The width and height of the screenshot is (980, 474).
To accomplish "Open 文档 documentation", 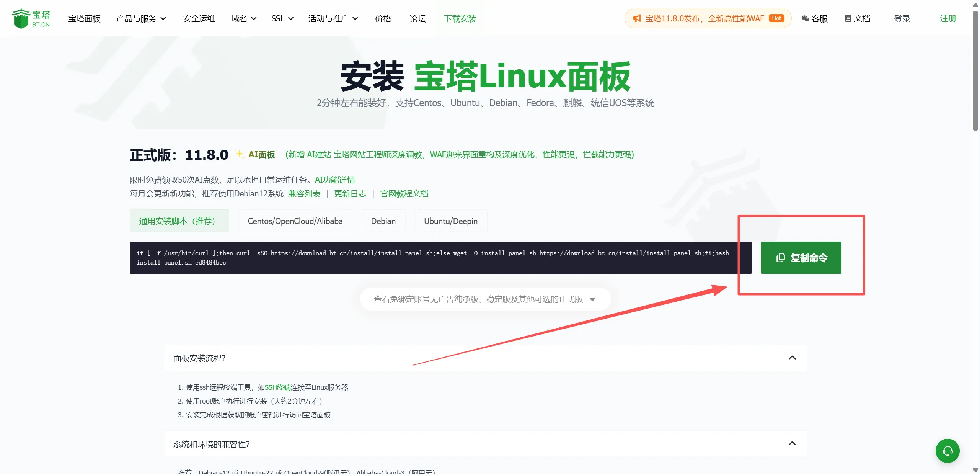I will 857,18.
